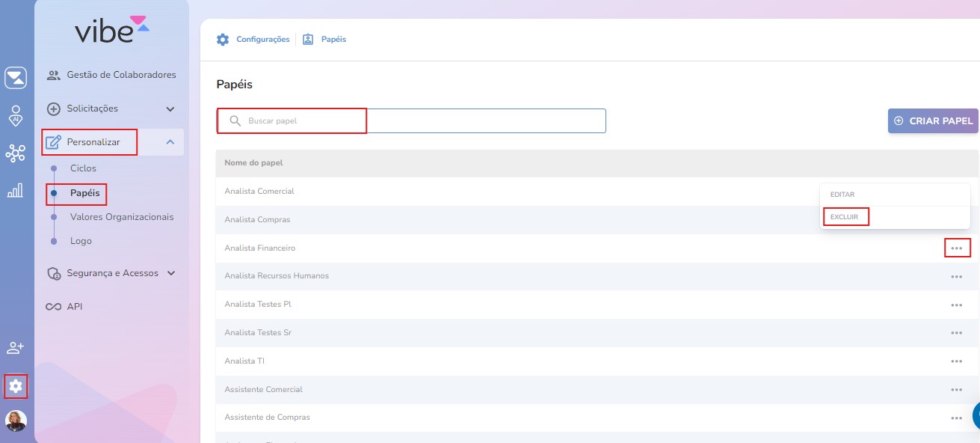Collapse the Personalizar section chevron

tap(170, 142)
